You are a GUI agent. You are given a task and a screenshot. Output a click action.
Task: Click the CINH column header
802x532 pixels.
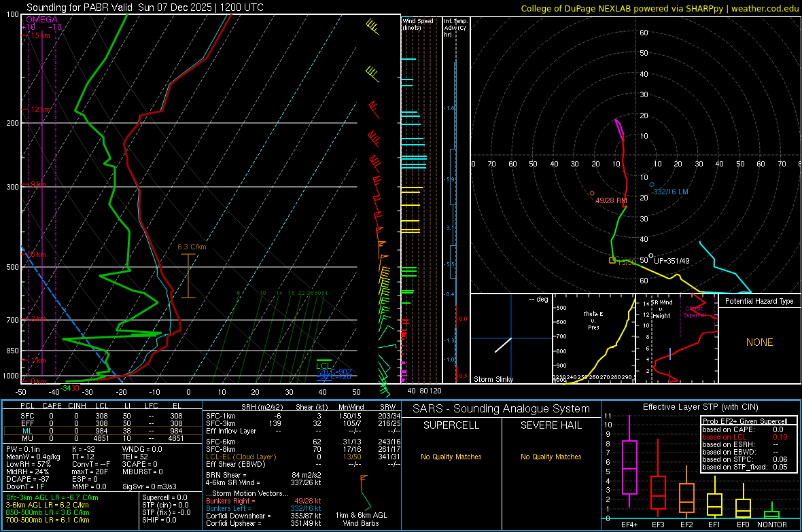(77, 406)
